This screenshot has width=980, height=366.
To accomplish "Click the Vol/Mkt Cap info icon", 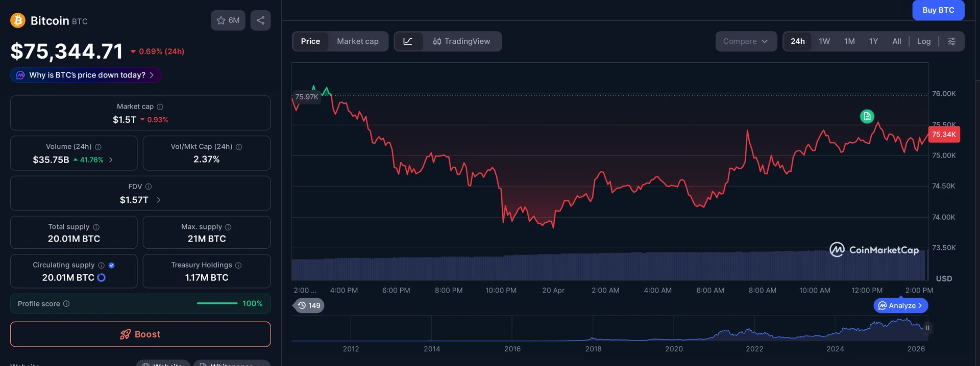I will [x=239, y=147].
